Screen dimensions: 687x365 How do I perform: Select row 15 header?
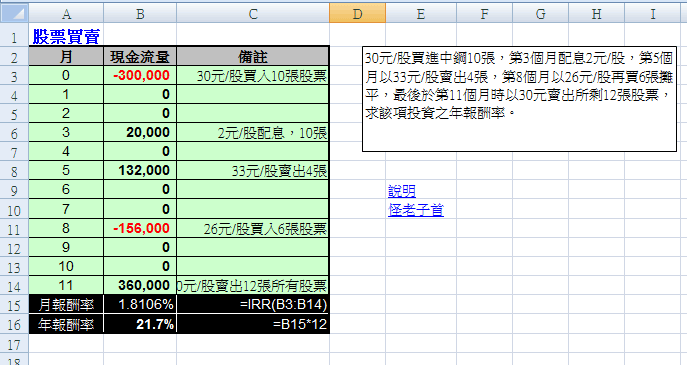point(14,305)
